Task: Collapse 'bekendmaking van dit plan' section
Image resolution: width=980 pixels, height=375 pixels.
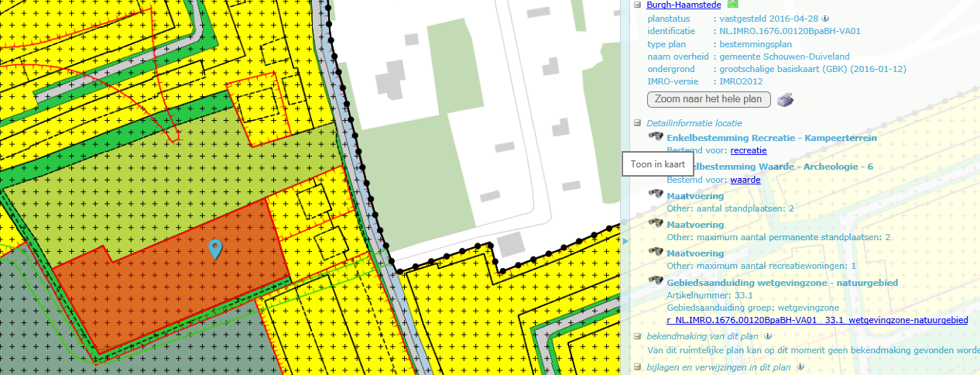Action: [x=638, y=336]
